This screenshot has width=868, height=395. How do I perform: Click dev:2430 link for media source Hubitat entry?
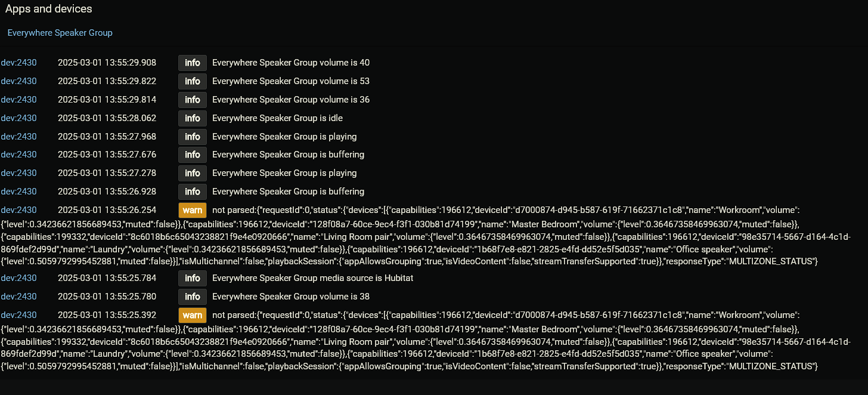tap(18, 278)
